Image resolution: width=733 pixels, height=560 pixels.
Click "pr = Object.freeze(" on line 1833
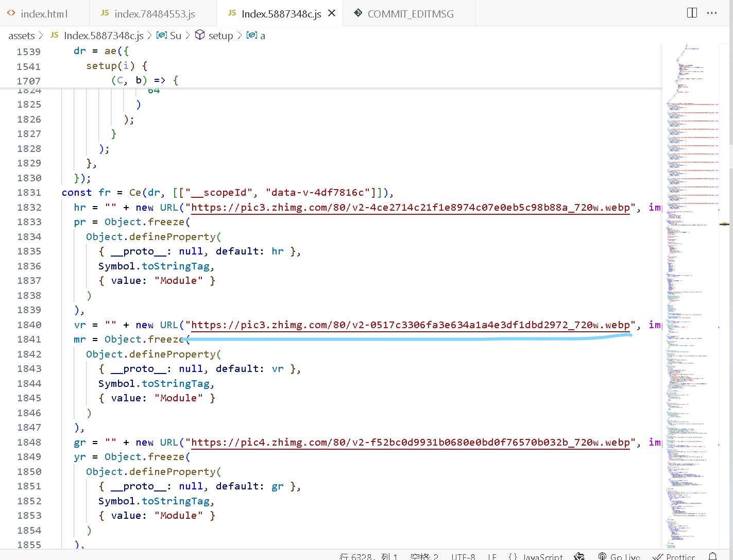pos(132,222)
